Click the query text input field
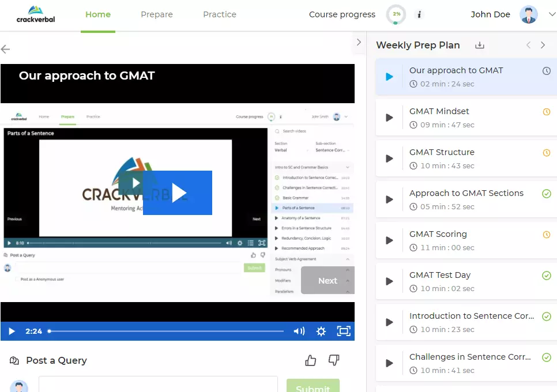The height and width of the screenshot is (392, 557). (158, 384)
